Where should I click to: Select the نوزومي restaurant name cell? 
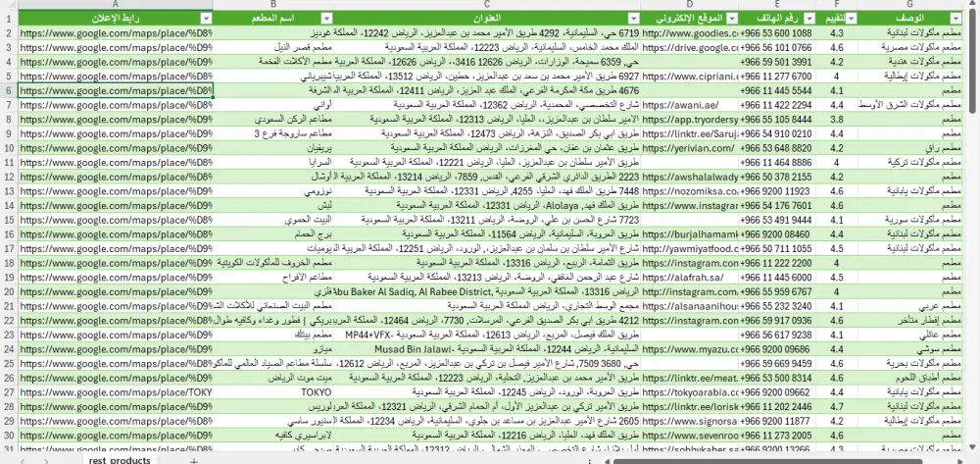point(273,190)
